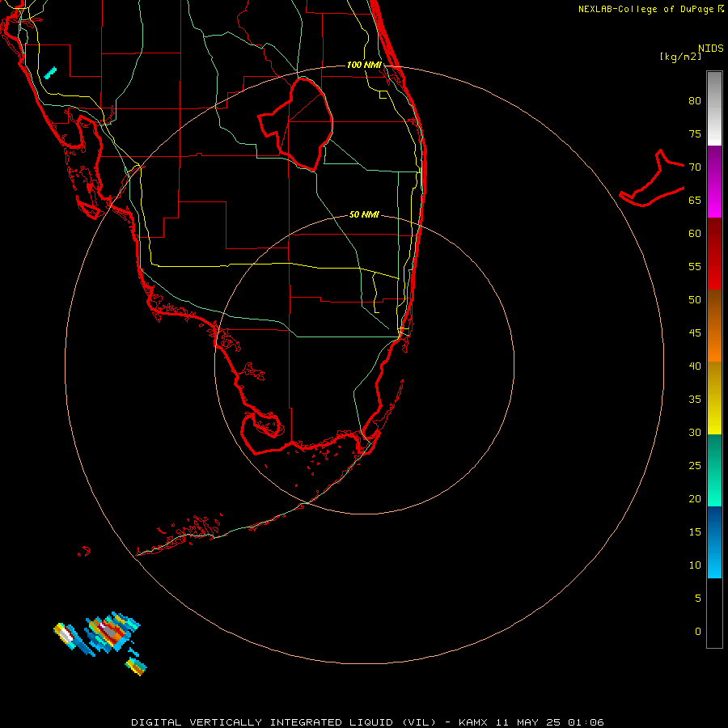
Task: Click the 15 value on the color scale
Action: coord(695,532)
